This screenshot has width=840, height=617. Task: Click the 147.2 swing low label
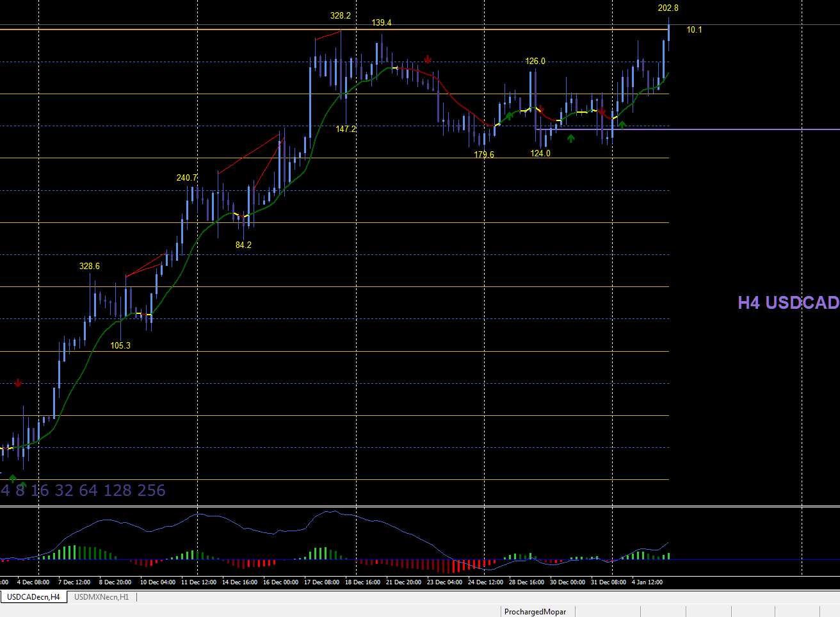pyautogui.click(x=346, y=129)
